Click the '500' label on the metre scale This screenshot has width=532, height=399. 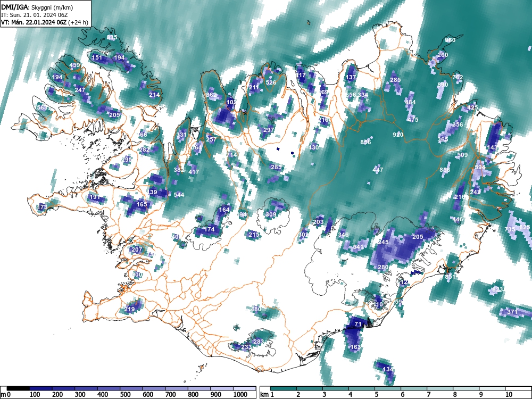coord(125,395)
